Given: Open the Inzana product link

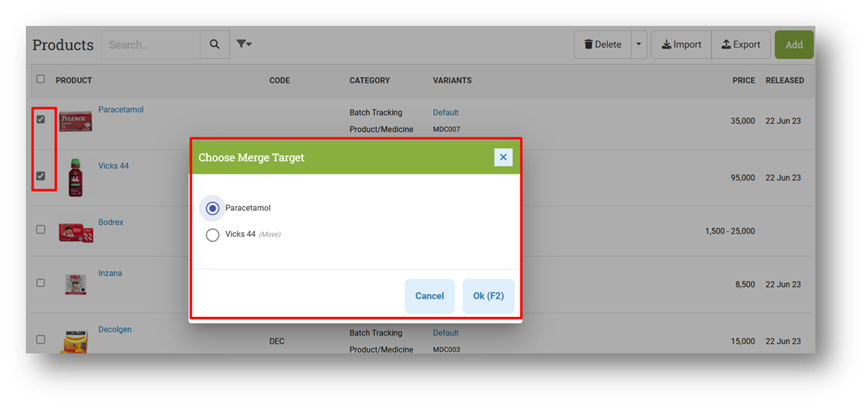Looking at the screenshot, I should pos(110,273).
